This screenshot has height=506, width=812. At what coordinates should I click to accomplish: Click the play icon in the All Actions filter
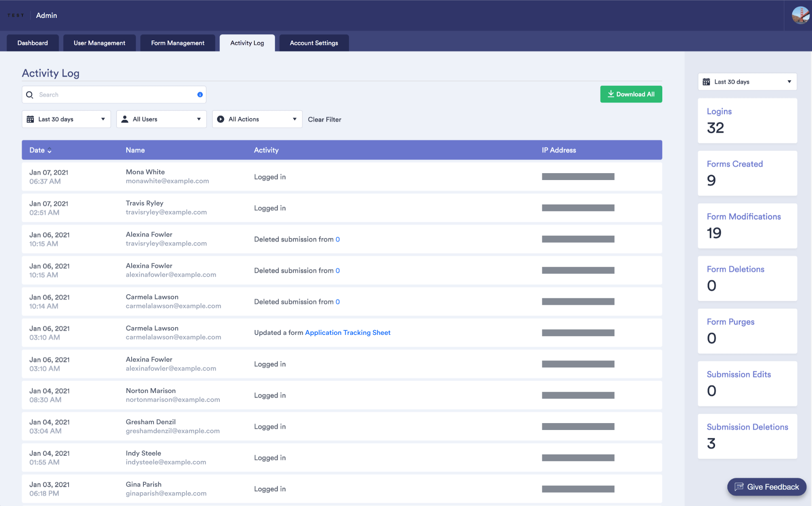click(220, 119)
